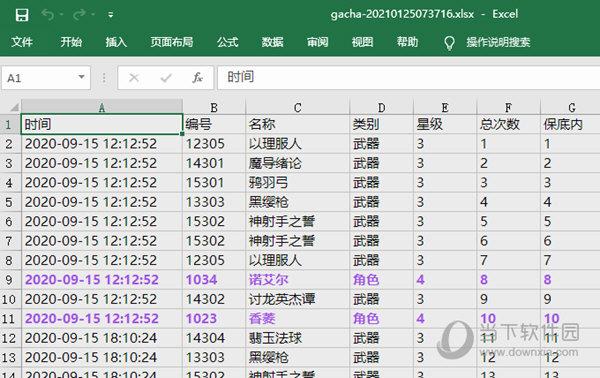Click the 操作说明搜索 search box
600x378 pixels.
(498, 42)
